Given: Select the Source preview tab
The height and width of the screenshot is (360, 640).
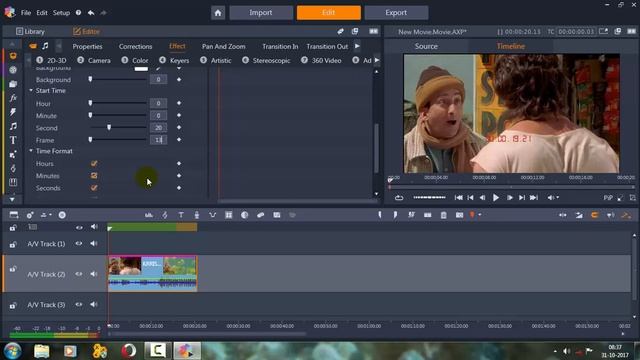Looking at the screenshot, I should point(426,46).
